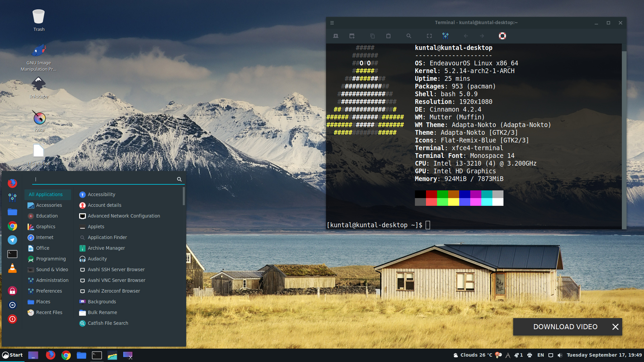Select Sound & Video category
This screenshot has height=362, width=644.
48,269
